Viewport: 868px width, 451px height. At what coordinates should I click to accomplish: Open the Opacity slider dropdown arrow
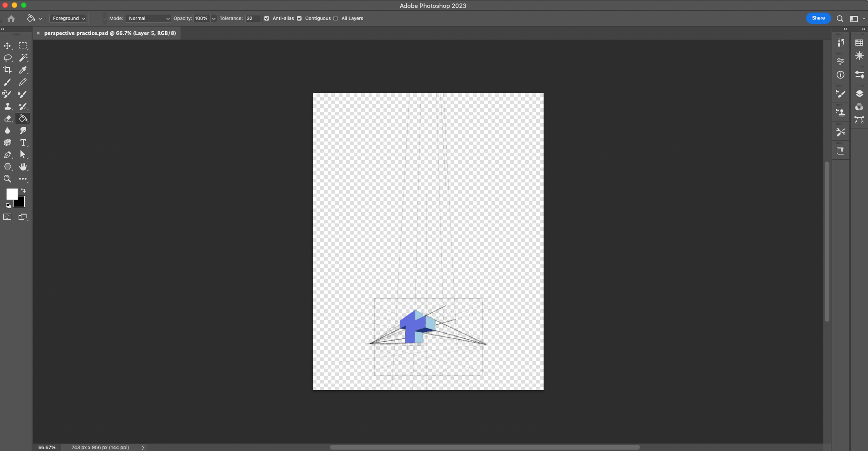pyautogui.click(x=214, y=19)
